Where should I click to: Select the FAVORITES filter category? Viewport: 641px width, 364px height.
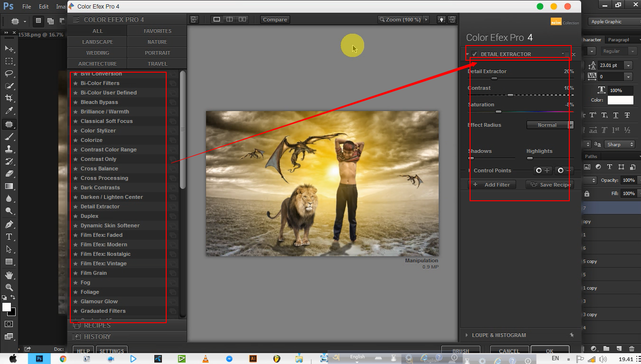tap(157, 31)
